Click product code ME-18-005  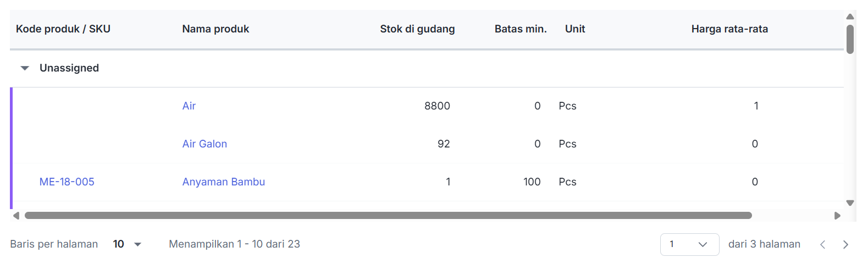[67, 182]
